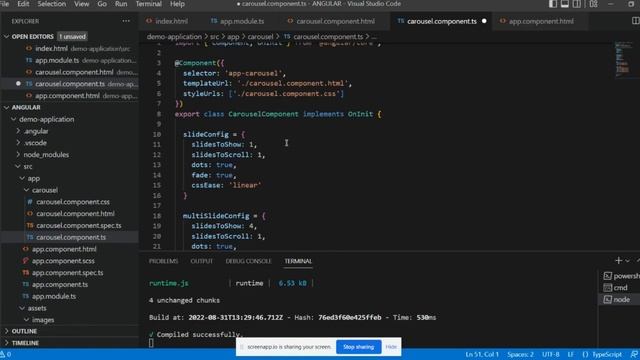Open app.component.spec.ts in the file tree
640x360 pixels.
coord(67,273)
